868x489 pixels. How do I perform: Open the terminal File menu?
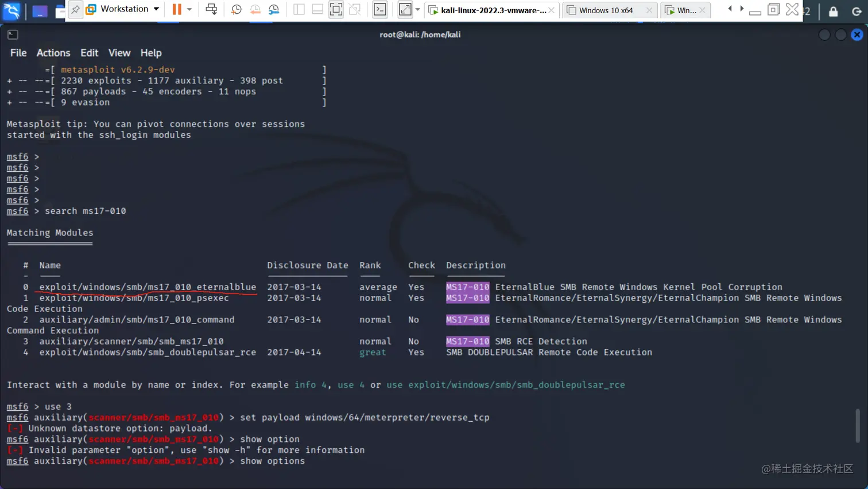[18, 53]
